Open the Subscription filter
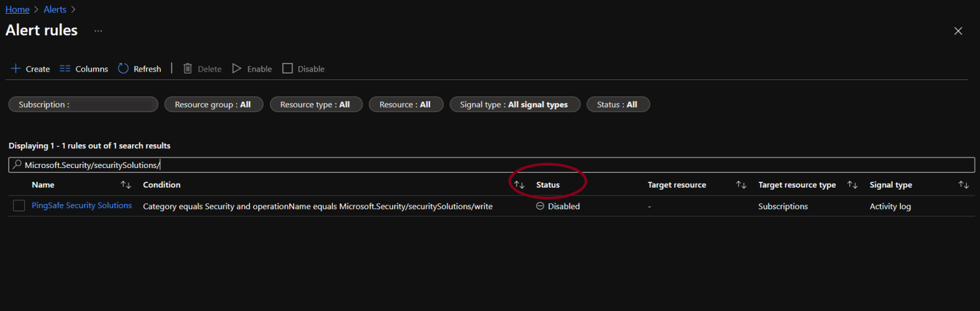Screen dimensions: 980x311 83,104
